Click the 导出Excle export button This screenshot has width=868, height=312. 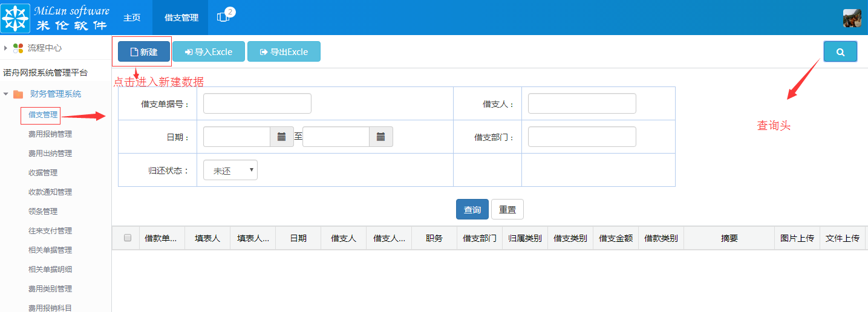(x=284, y=52)
